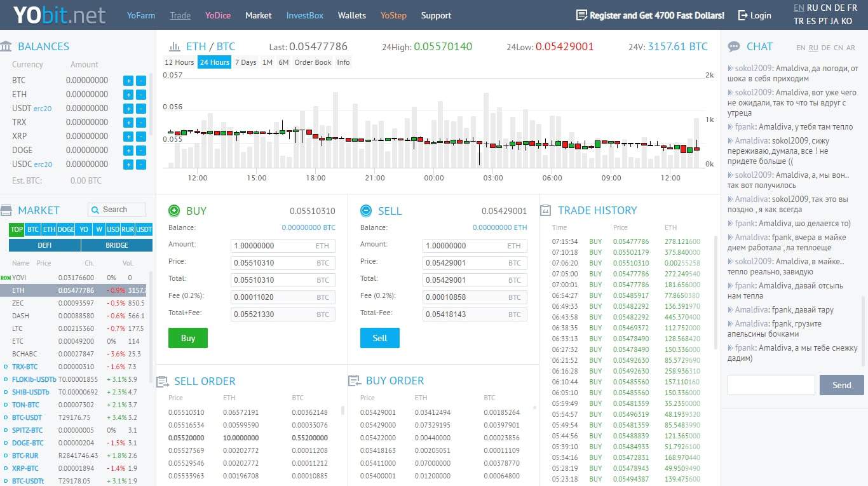Switch to the 7 Days chart tab
This screenshot has height=486, width=868.
pyautogui.click(x=245, y=62)
